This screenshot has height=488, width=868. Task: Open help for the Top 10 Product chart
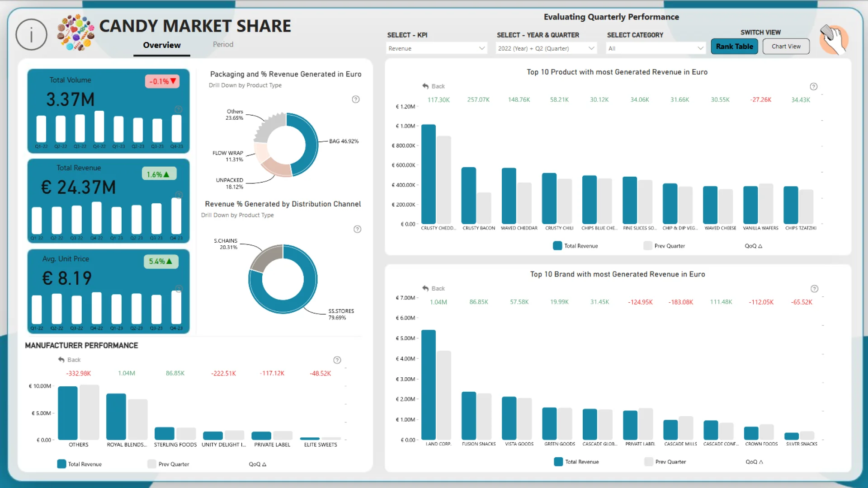(x=814, y=86)
